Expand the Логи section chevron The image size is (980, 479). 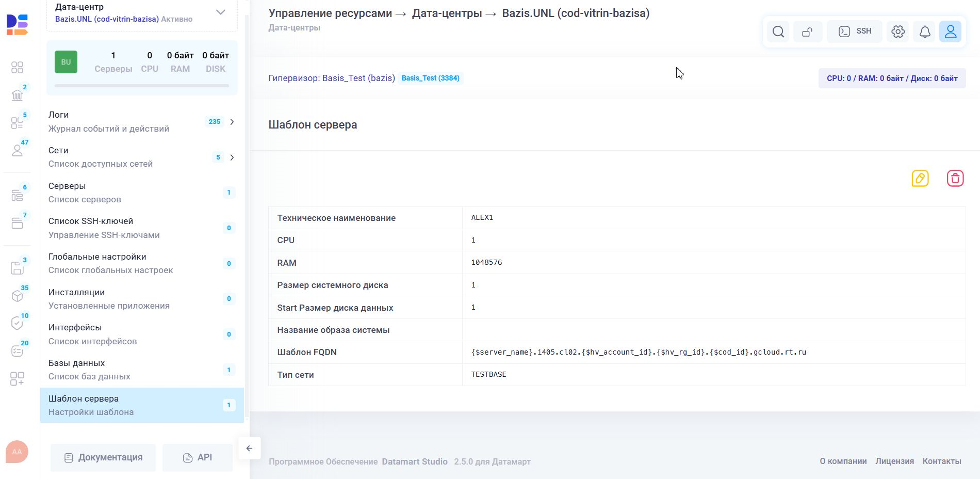[232, 122]
